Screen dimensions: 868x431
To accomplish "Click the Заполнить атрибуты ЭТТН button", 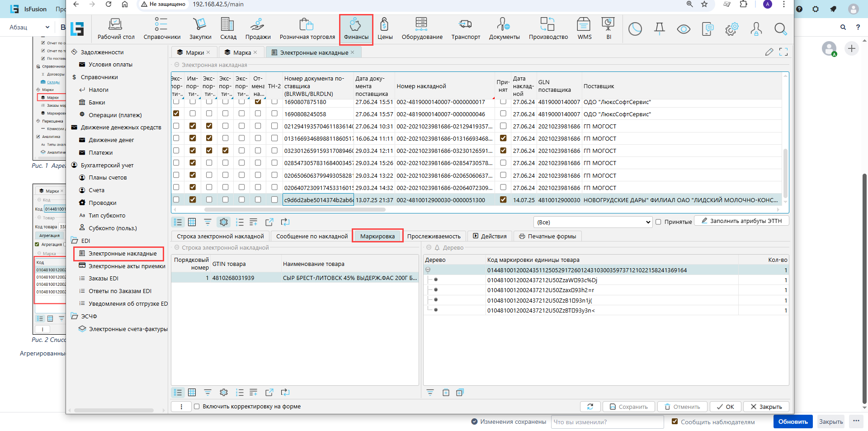I will (x=741, y=221).
